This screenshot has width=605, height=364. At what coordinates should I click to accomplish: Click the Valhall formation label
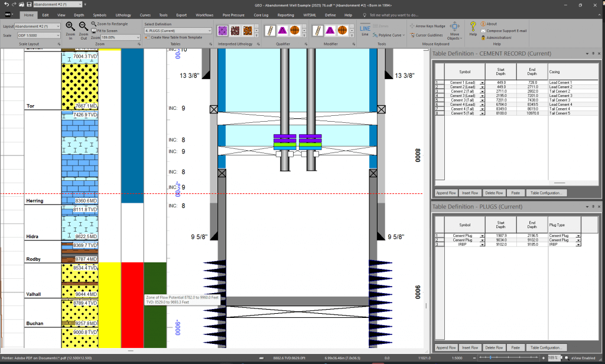tap(34, 294)
